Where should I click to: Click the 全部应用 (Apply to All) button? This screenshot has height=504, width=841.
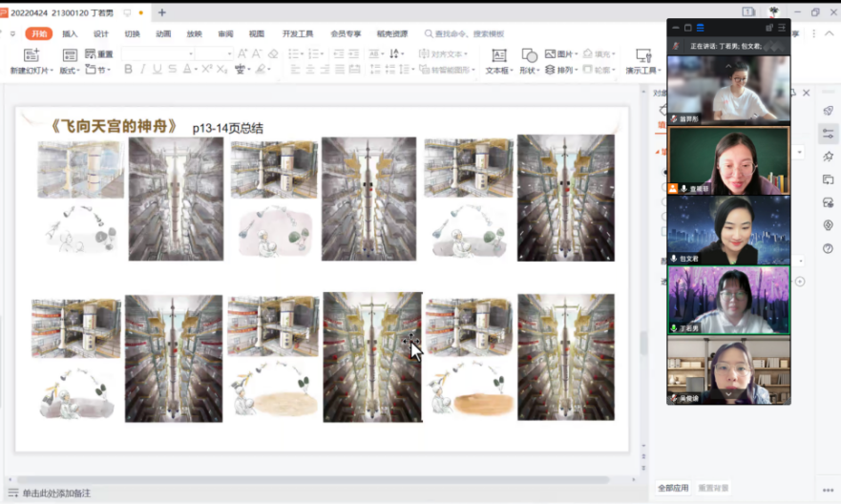tap(673, 488)
